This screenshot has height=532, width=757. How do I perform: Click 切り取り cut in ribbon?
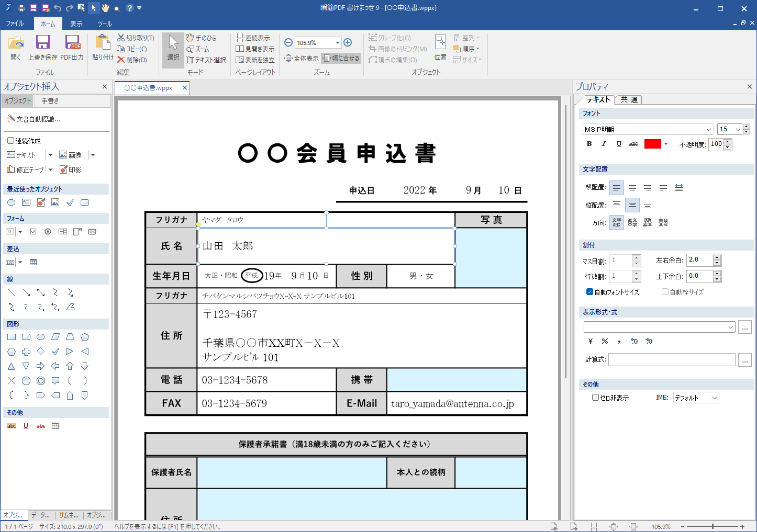click(x=136, y=38)
